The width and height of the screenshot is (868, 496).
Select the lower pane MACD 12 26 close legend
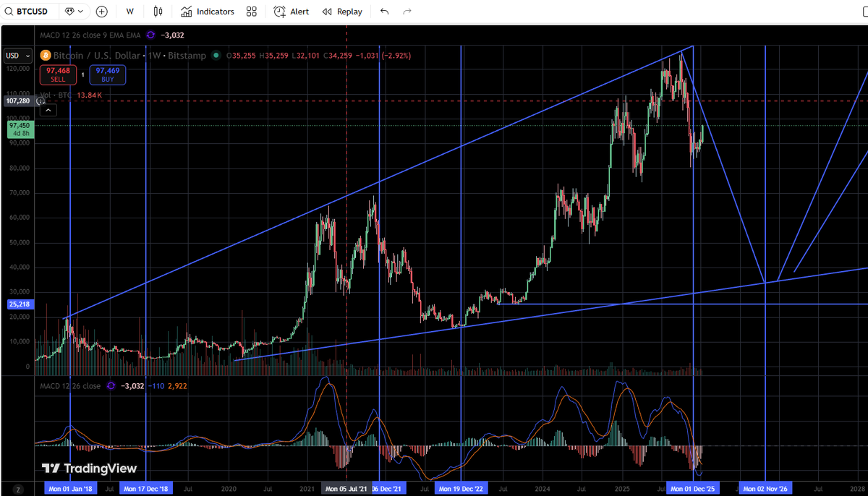(70, 386)
